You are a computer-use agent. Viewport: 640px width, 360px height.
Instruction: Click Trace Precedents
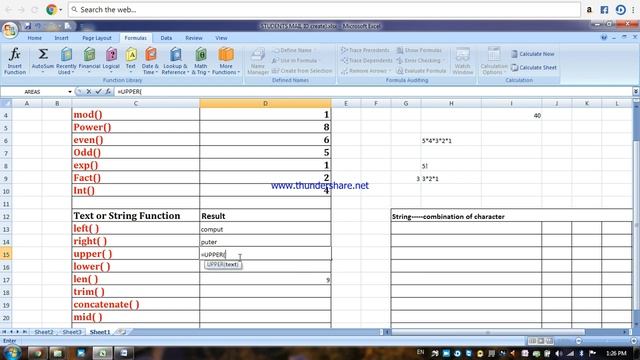[x=365, y=50]
